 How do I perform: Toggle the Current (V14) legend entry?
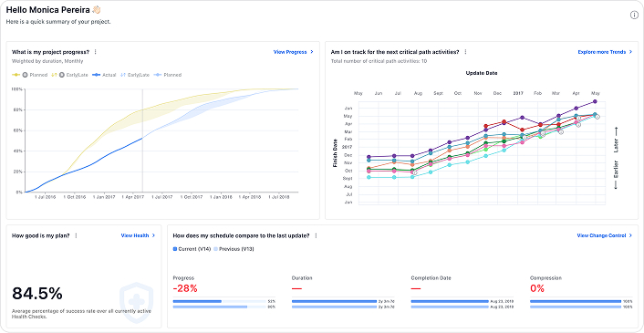tap(192, 249)
